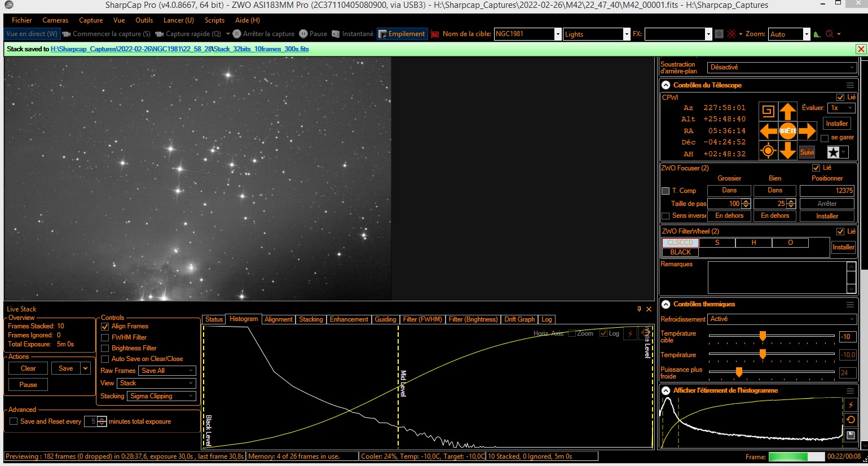The height and width of the screenshot is (466, 868).
Task: Click the Pause capture toolbar button
Action: tap(313, 34)
